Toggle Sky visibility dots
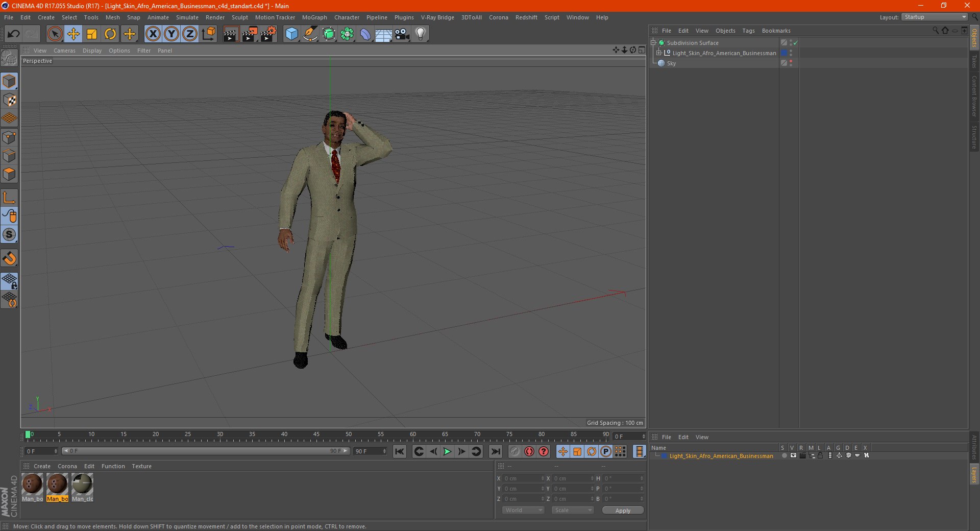This screenshot has width=980, height=531. tap(791, 63)
